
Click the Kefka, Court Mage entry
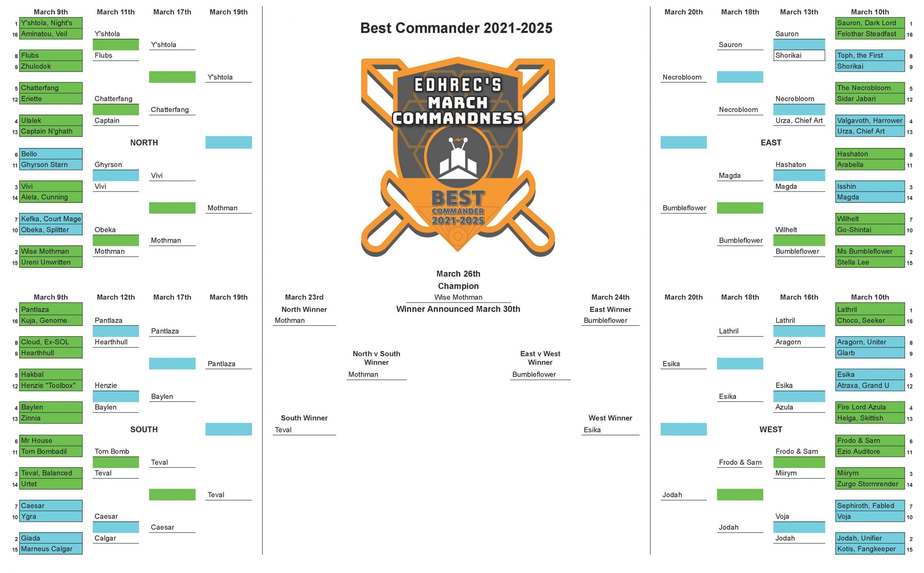pos(51,219)
